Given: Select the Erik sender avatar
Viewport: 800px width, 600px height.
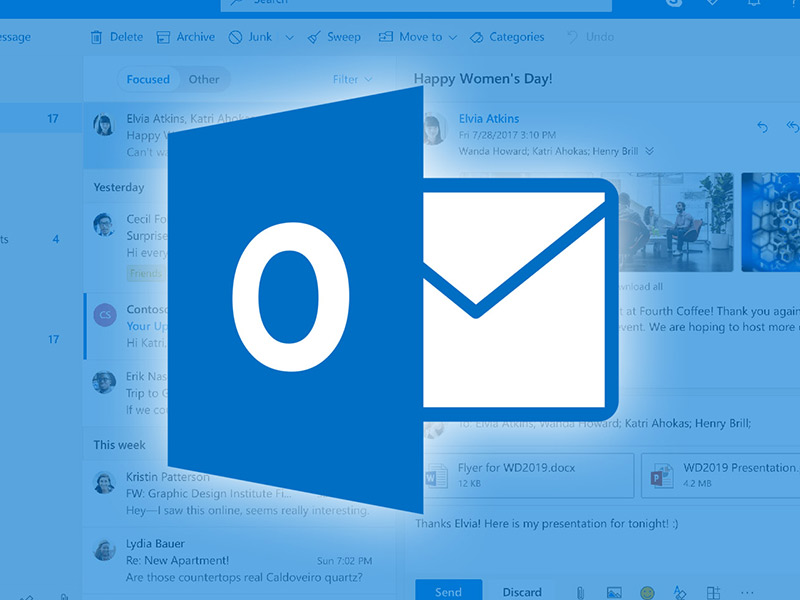Looking at the screenshot, I should (x=104, y=382).
